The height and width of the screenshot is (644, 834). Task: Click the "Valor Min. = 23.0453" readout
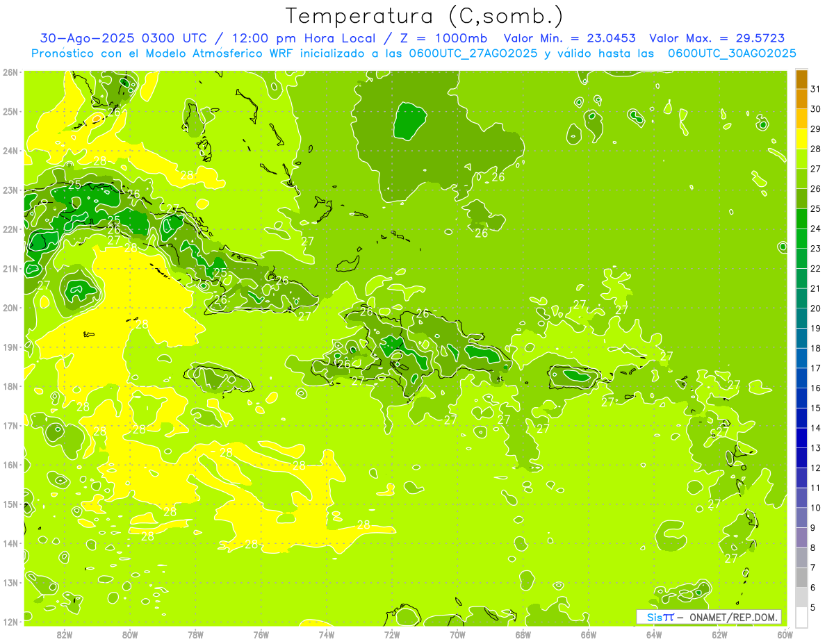pyautogui.click(x=570, y=38)
